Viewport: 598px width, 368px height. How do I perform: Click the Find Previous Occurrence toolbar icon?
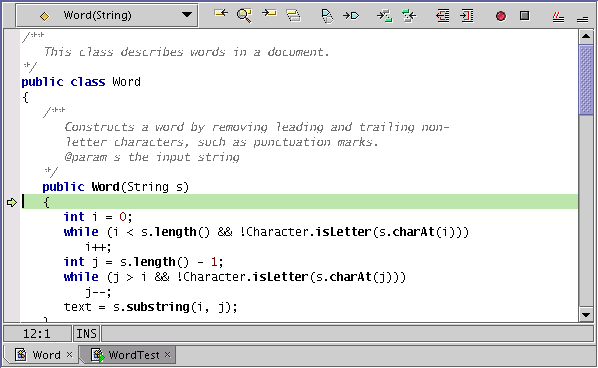[x=221, y=14]
